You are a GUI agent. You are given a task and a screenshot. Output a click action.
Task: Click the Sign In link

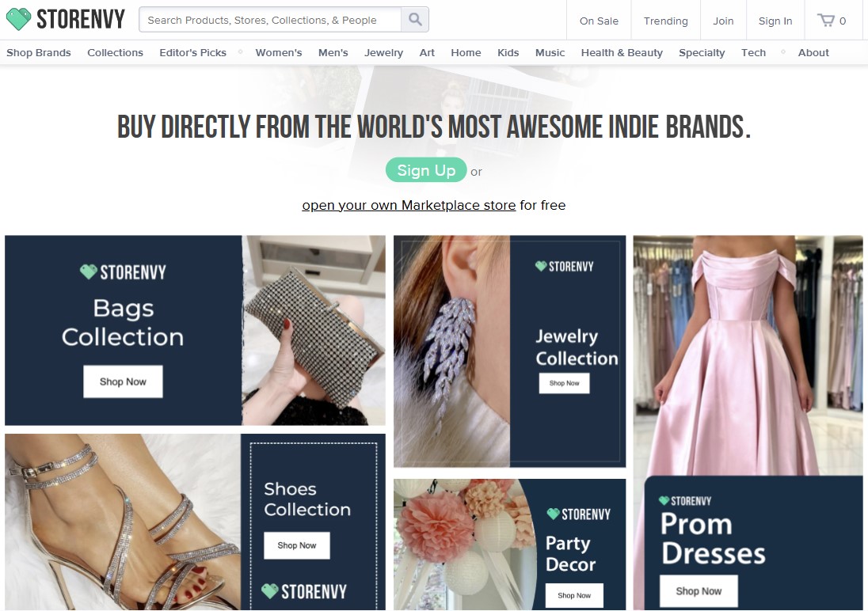tap(775, 21)
